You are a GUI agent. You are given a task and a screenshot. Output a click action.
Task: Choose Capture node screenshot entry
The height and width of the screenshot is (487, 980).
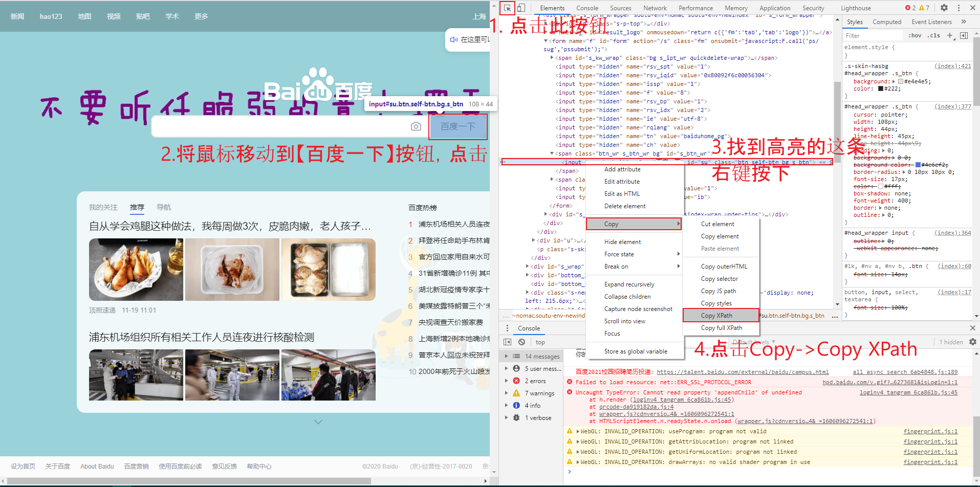[x=634, y=308]
